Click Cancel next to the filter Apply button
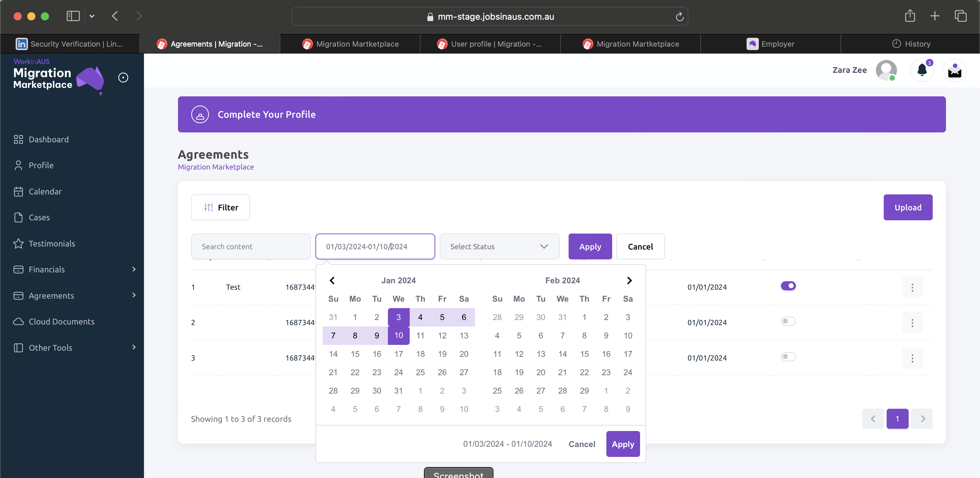This screenshot has width=980, height=478. point(640,246)
